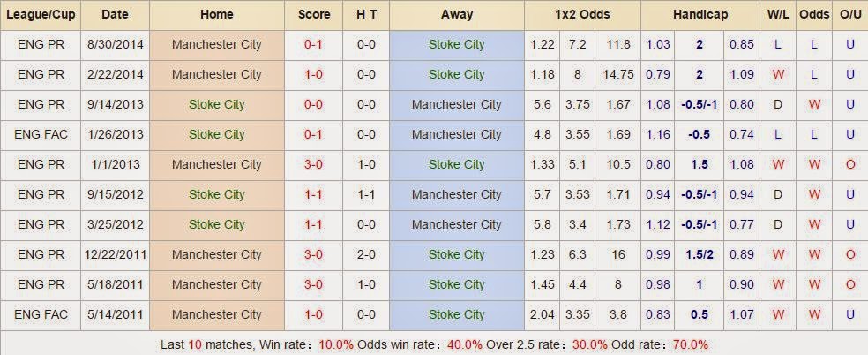
Task: Click the Score column header
Action: tap(314, 14)
